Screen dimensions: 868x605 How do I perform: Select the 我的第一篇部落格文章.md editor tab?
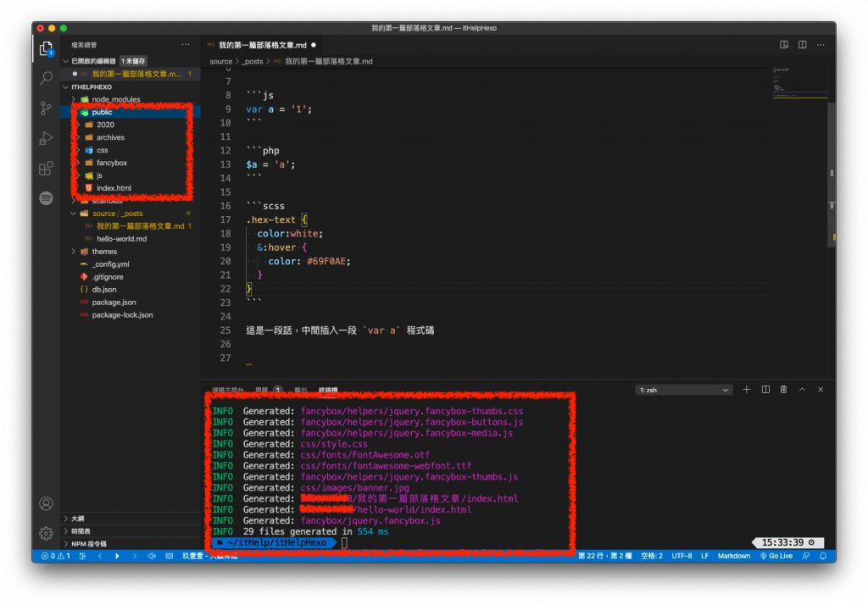pyautogui.click(x=262, y=46)
